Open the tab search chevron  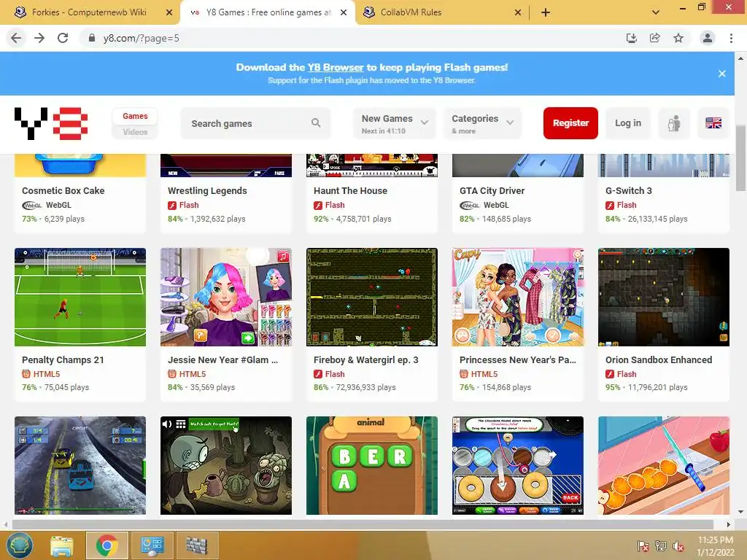pyautogui.click(x=656, y=12)
